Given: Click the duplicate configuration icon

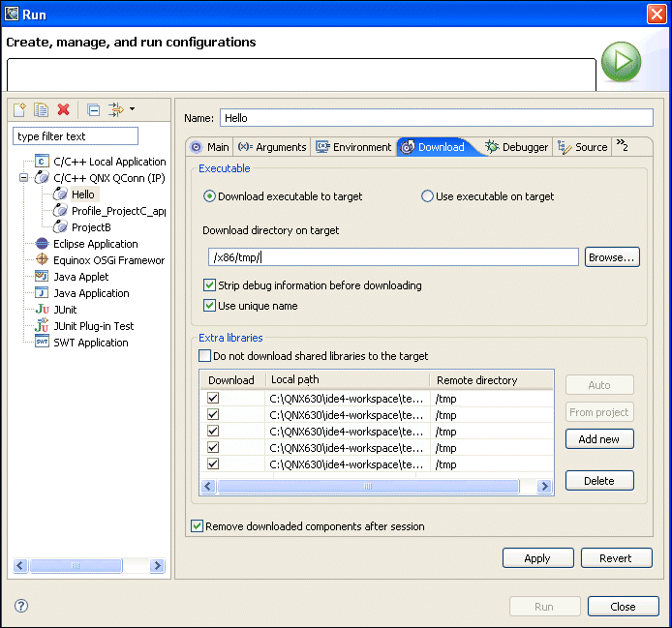Looking at the screenshot, I should click(42, 110).
